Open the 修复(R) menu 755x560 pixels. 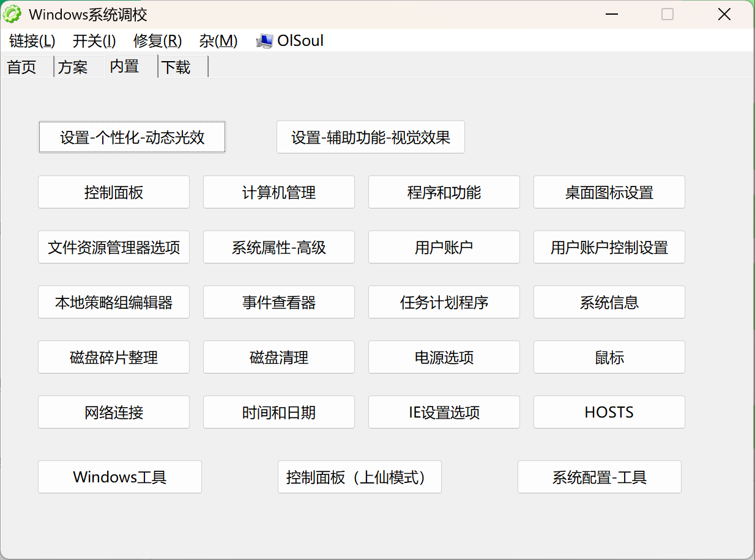pyautogui.click(x=157, y=41)
